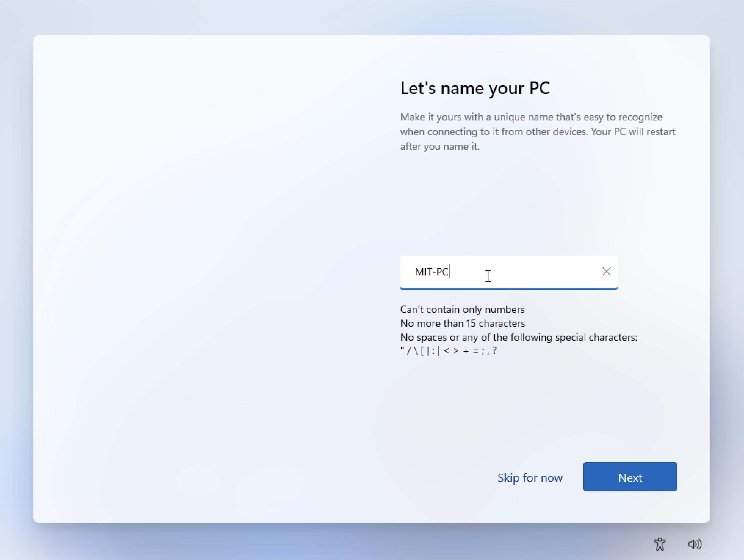744x560 pixels.
Task: Open the volume control icon
Action: (694, 544)
